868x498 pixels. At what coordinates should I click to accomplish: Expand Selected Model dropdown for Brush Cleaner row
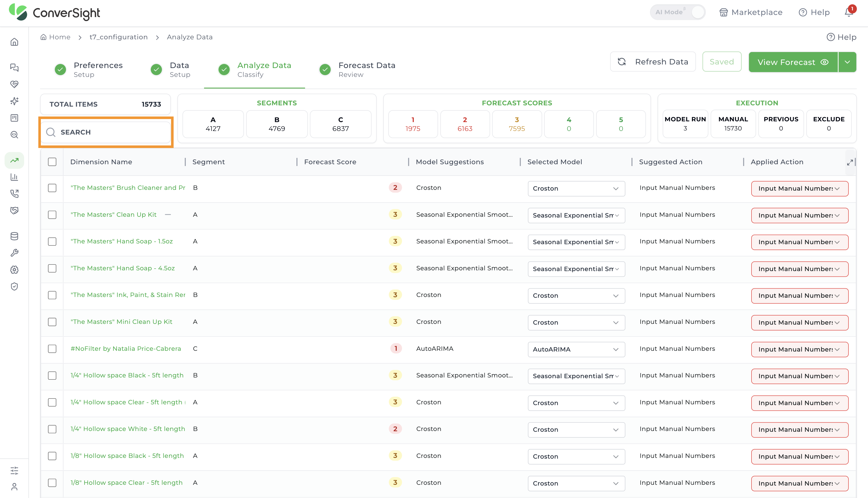(576, 188)
